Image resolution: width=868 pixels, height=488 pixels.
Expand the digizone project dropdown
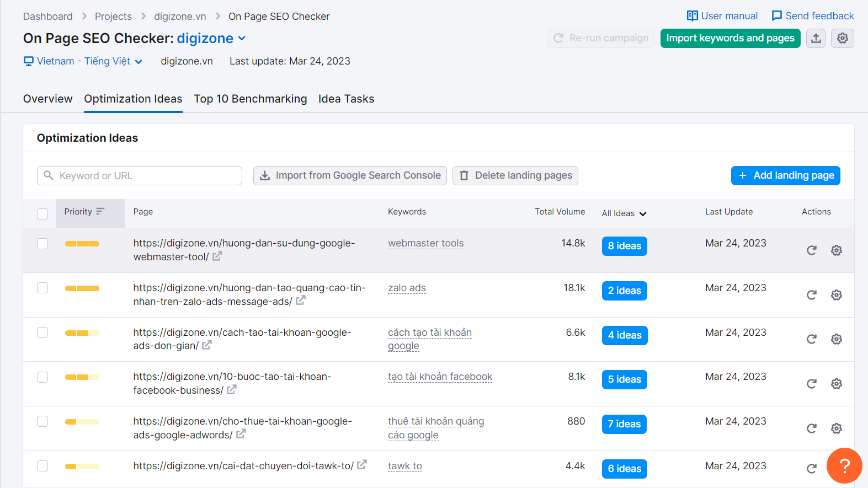pos(211,38)
